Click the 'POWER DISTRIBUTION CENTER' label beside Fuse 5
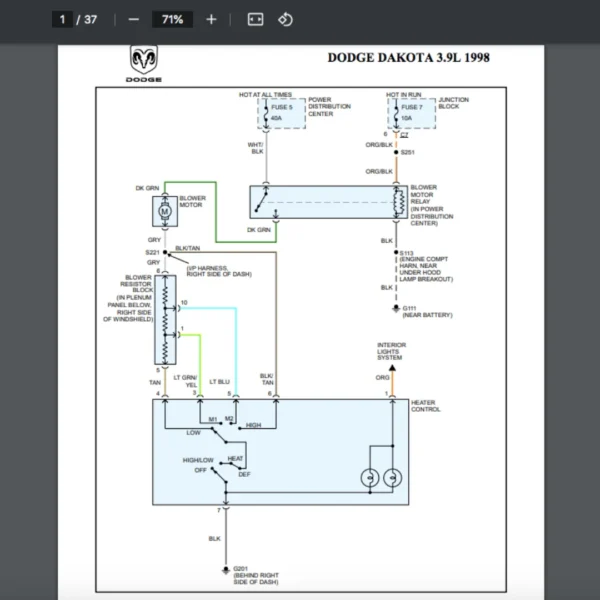 329,106
